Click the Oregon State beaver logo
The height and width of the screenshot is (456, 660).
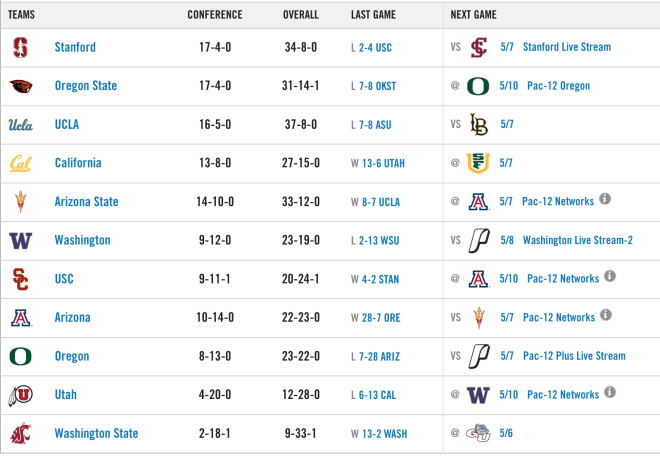(21, 86)
